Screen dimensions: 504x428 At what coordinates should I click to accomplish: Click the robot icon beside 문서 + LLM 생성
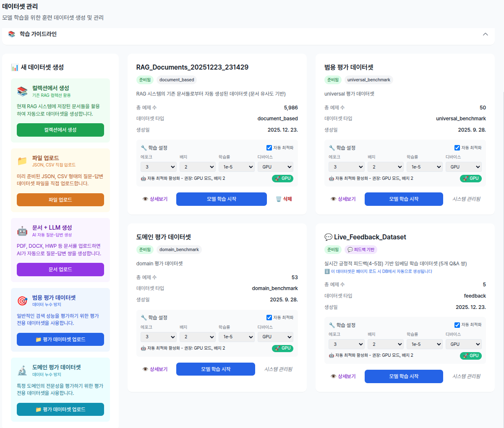[22, 231]
